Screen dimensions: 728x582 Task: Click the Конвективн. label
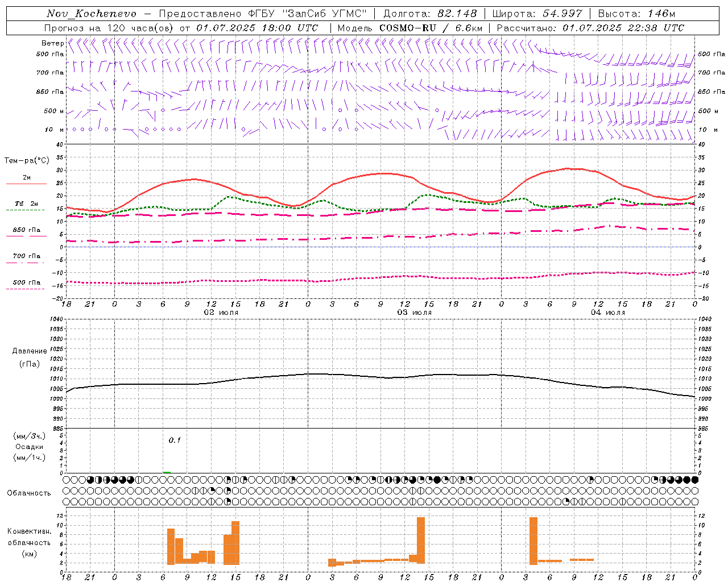pos(29,531)
